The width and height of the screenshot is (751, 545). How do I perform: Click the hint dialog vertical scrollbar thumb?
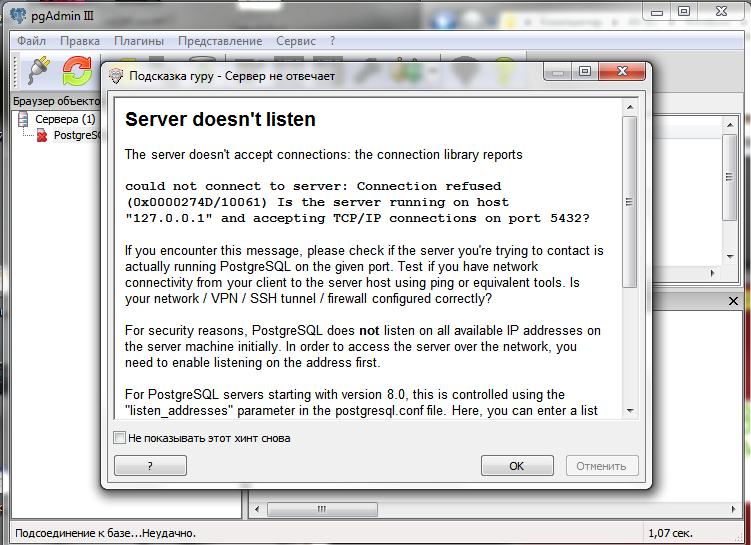[x=629, y=200]
